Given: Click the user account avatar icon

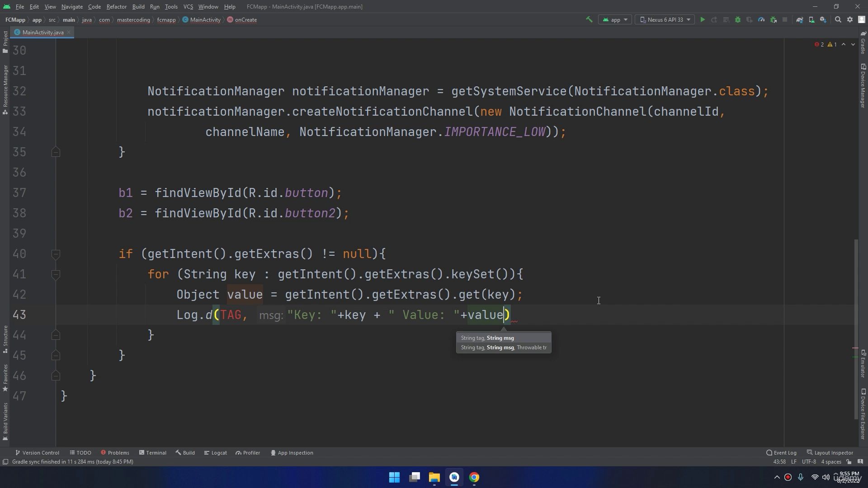Looking at the screenshot, I should [862, 20].
